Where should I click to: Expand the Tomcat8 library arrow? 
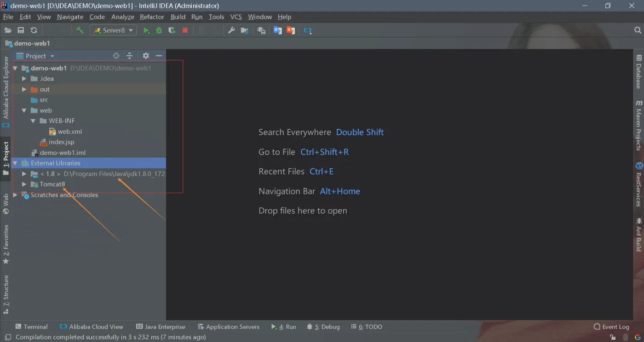[24, 184]
